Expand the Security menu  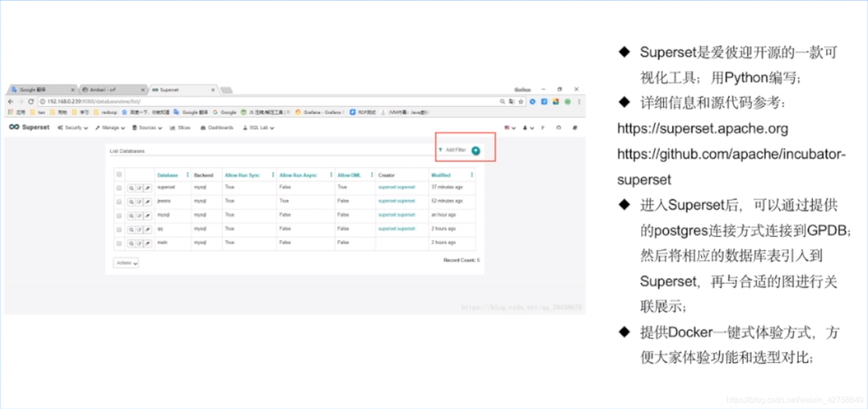point(73,128)
